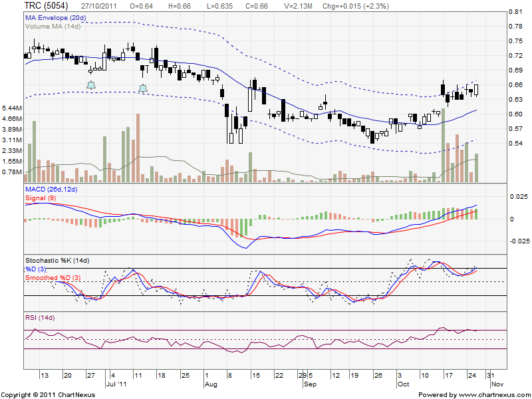532x399 pixels.
Task: Click the Stochastic %K (14d) indicator label
Action: [x=57, y=259]
